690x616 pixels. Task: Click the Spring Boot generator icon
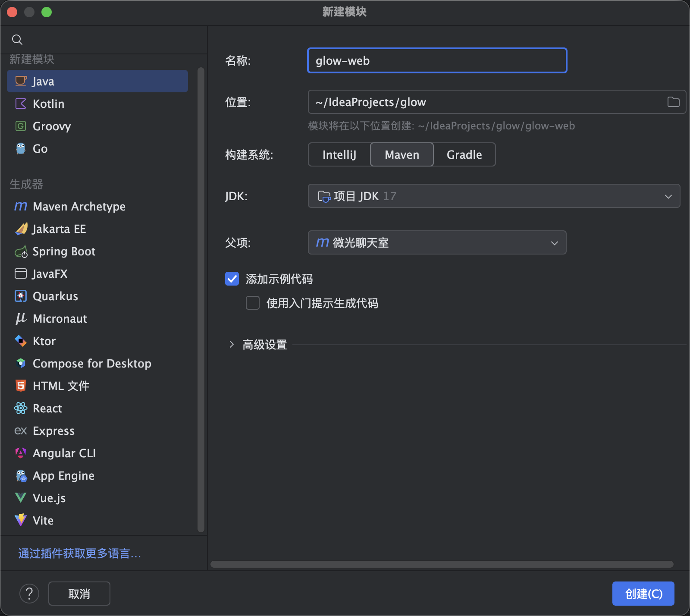coord(21,251)
